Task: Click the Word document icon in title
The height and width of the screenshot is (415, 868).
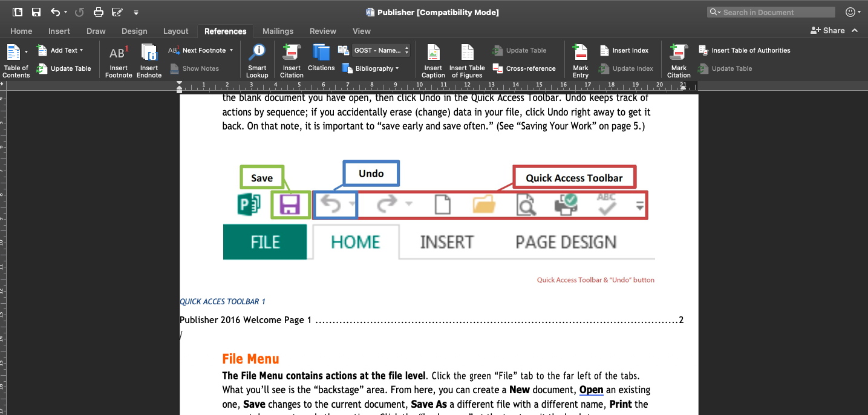Action: pyautogui.click(x=370, y=12)
